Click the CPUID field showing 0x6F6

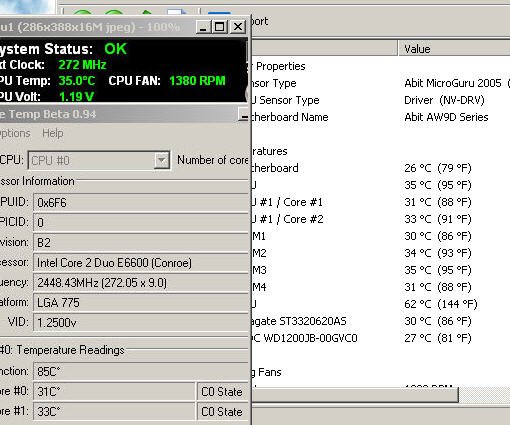coord(141,202)
